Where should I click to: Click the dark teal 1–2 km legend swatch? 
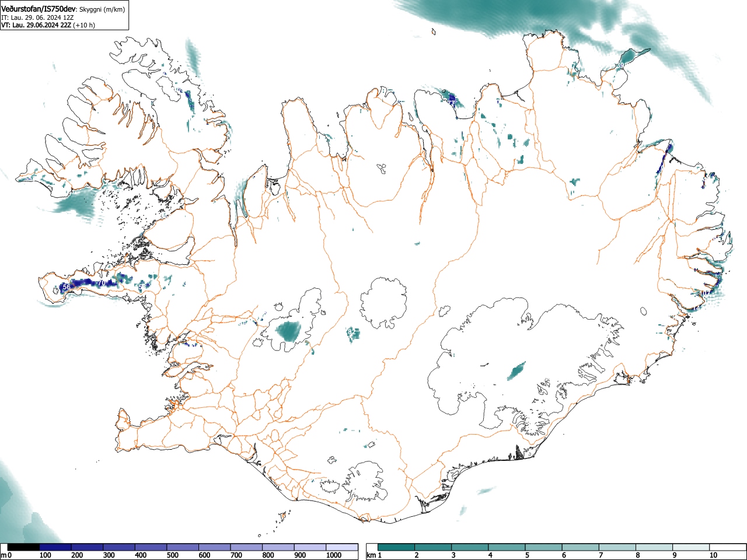point(396,547)
